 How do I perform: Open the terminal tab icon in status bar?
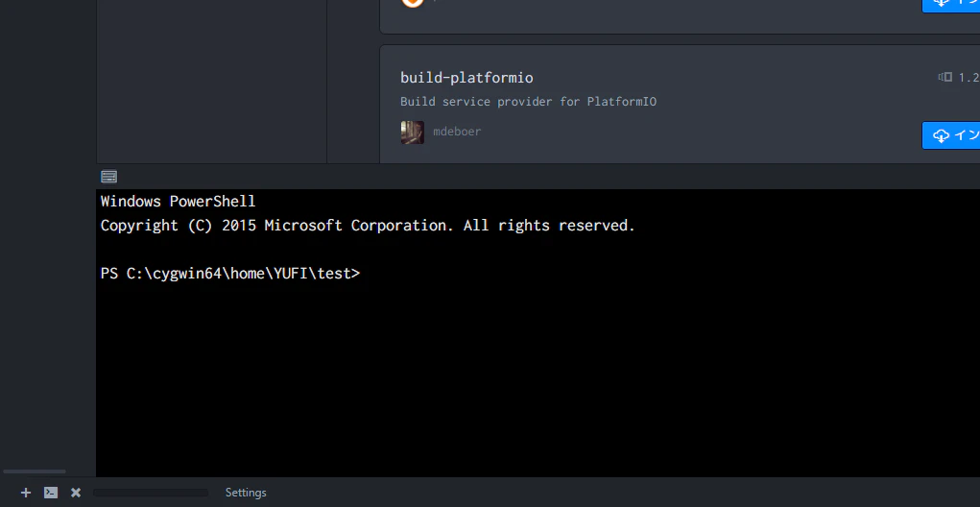(x=51, y=493)
